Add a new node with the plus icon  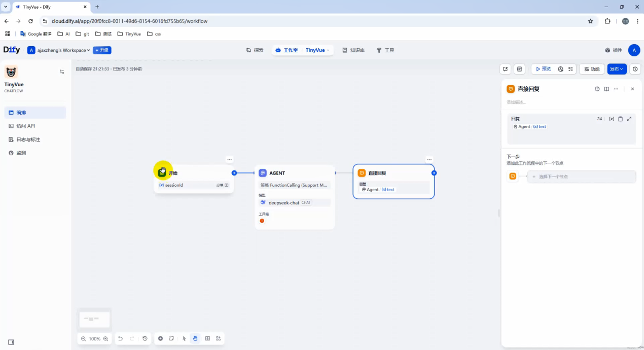pos(160,338)
